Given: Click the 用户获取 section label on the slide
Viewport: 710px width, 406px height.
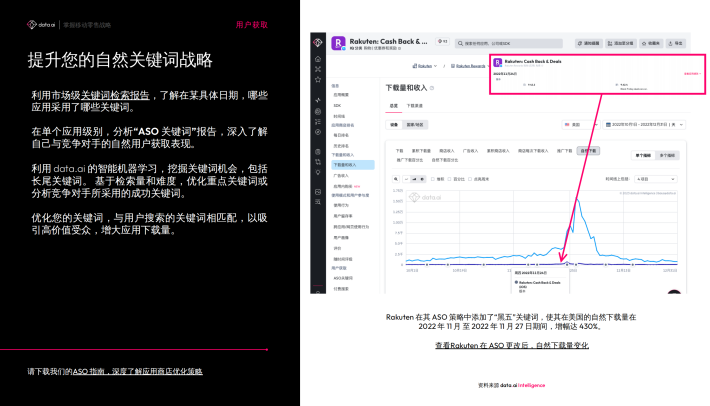Looking at the screenshot, I should coord(252,24).
